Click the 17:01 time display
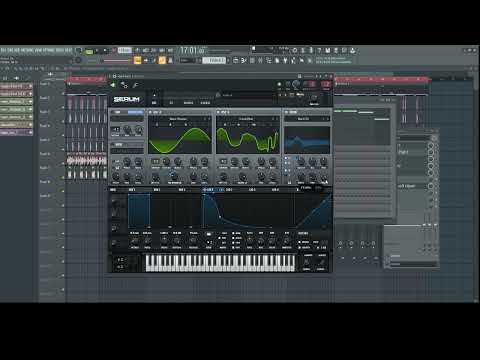Image resolution: width=480 pixels, height=360 pixels. click(x=192, y=51)
